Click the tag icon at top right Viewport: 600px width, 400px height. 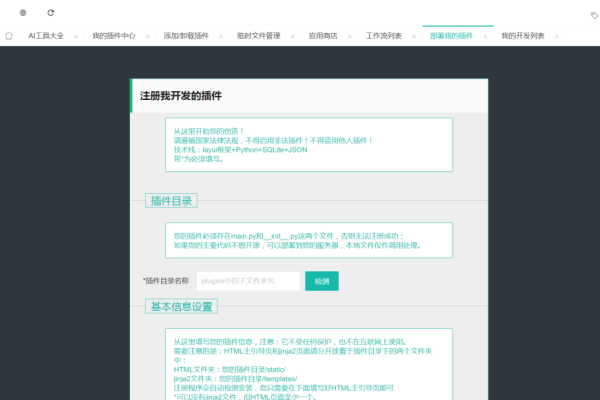pyautogui.click(x=590, y=14)
